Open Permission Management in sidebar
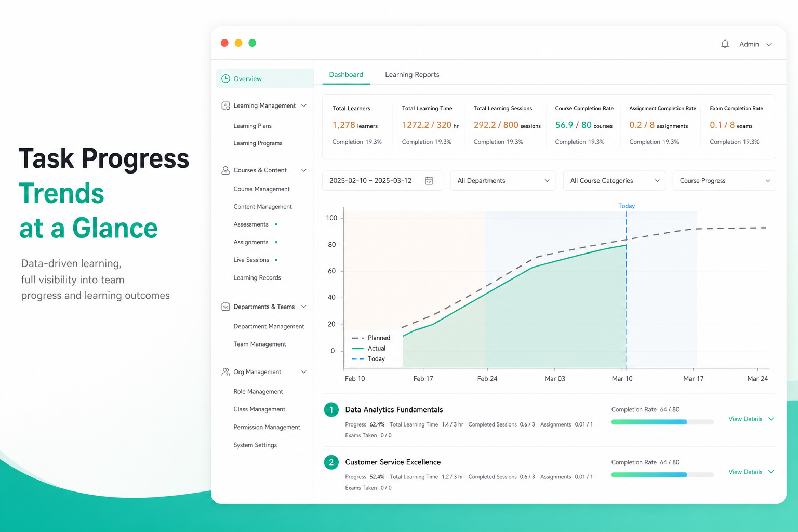 (267, 427)
